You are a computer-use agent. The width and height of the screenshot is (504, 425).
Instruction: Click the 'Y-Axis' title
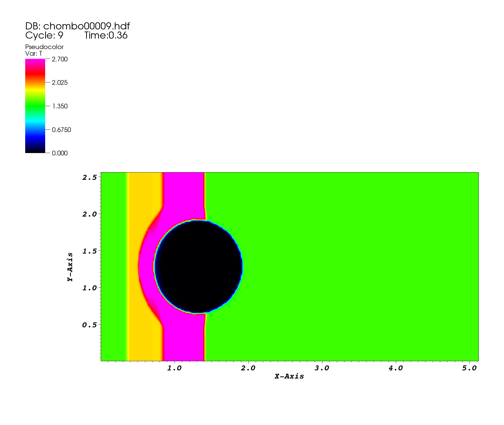pos(70,267)
